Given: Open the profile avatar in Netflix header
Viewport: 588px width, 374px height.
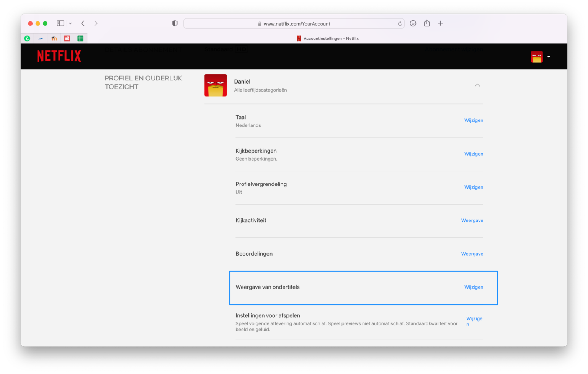Looking at the screenshot, I should pos(537,57).
